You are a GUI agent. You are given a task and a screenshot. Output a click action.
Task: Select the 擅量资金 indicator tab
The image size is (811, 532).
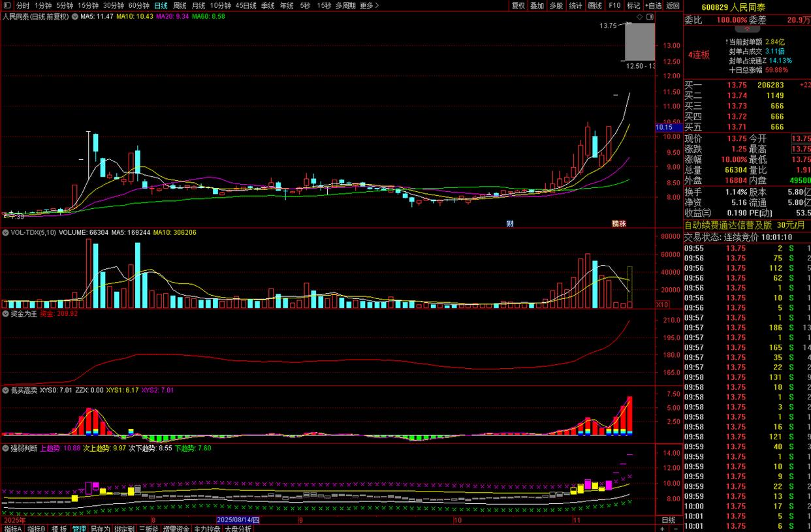pyautogui.click(x=176, y=529)
